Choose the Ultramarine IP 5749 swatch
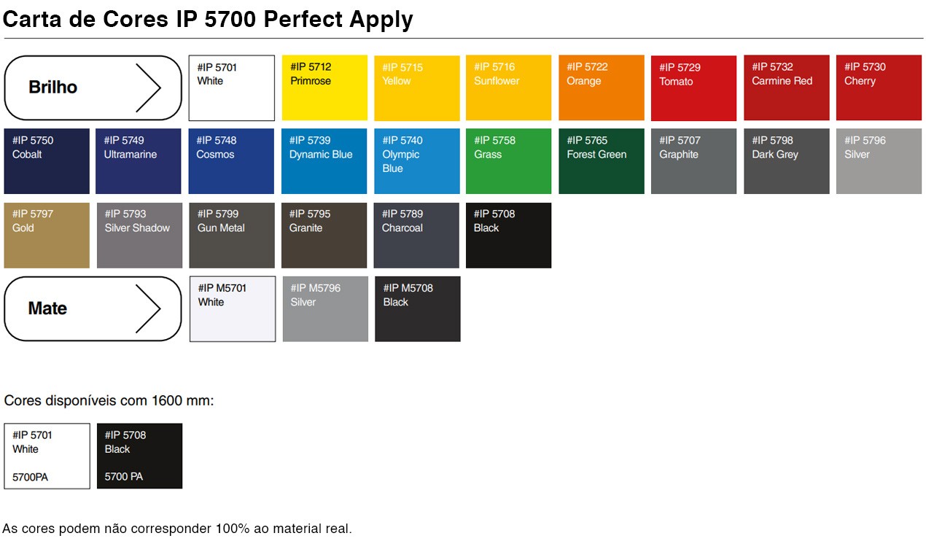This screenshot has height=560, width=926. tap(139, 161)
